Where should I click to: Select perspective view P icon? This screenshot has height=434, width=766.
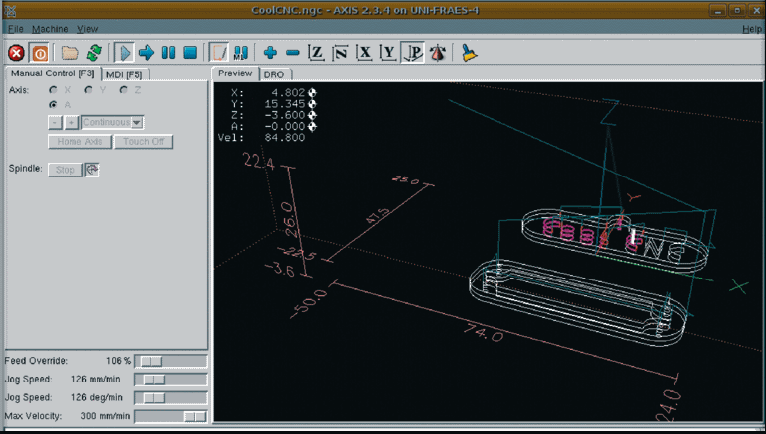pos(412,53)
